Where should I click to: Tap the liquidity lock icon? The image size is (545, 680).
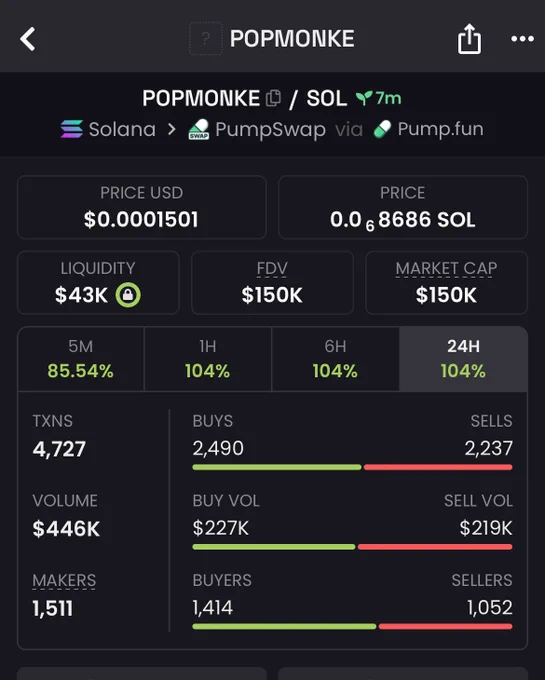pos(128,295)
